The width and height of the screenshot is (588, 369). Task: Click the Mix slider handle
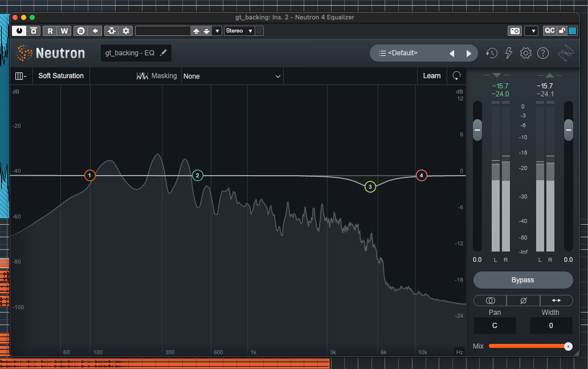point(568,347)
